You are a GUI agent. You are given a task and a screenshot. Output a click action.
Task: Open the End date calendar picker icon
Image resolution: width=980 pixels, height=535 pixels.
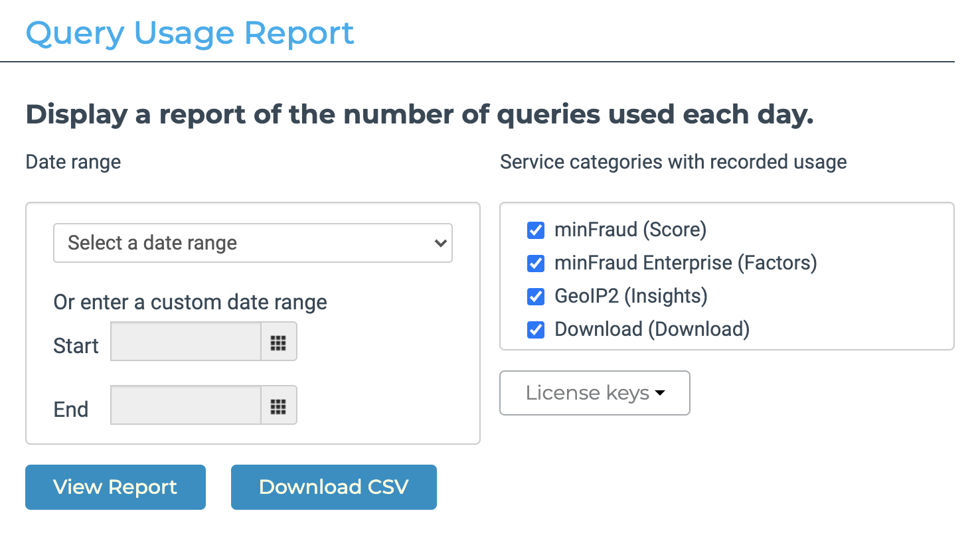(x=278, y=406)
